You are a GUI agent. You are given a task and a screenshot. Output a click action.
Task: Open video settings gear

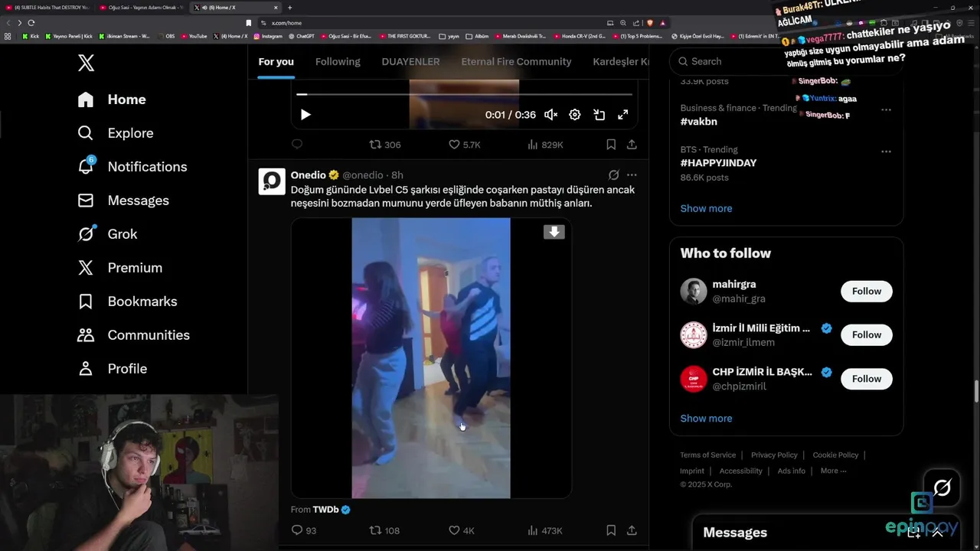[x=575, y=115]
